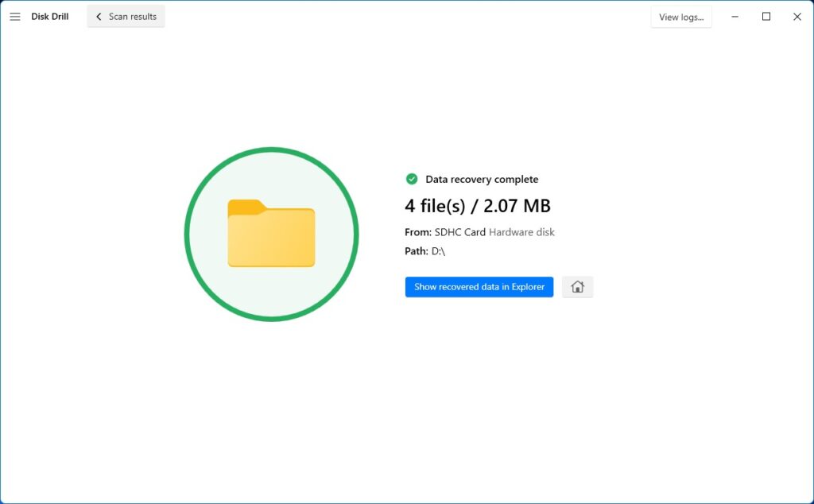
Task: Click the Data recovery complete status text
Action: (482, 179)
